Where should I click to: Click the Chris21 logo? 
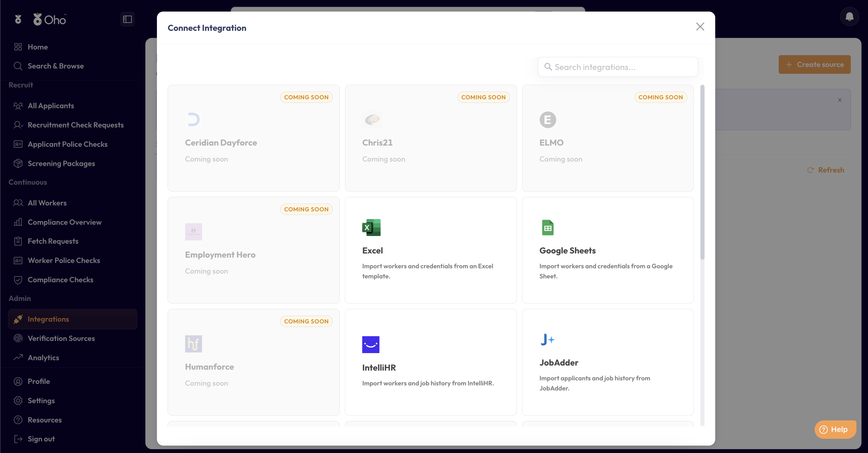372,119
